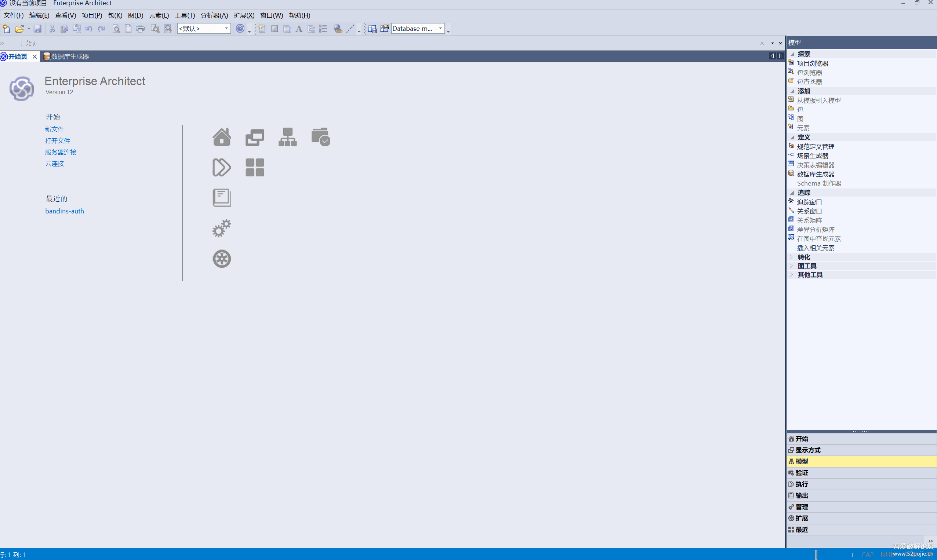
Task: Collapse the 探索 section
Action: 792,54
